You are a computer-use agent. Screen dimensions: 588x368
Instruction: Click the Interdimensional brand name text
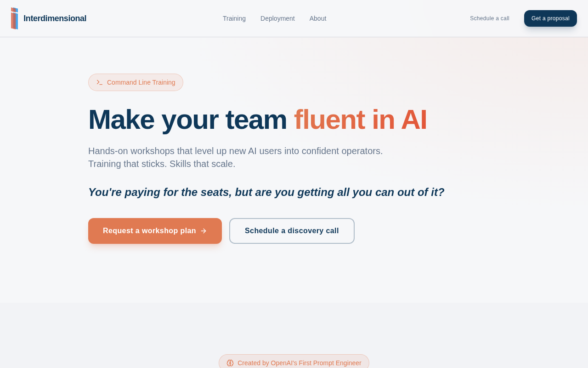55,18
